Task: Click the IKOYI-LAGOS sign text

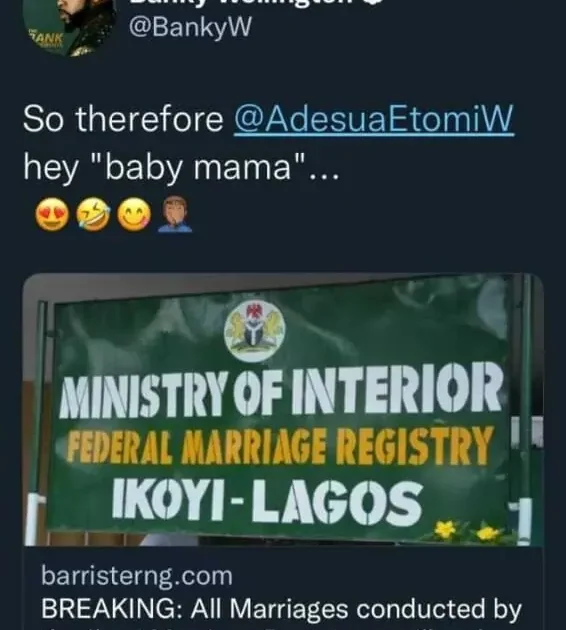Action: coord(268,504)
